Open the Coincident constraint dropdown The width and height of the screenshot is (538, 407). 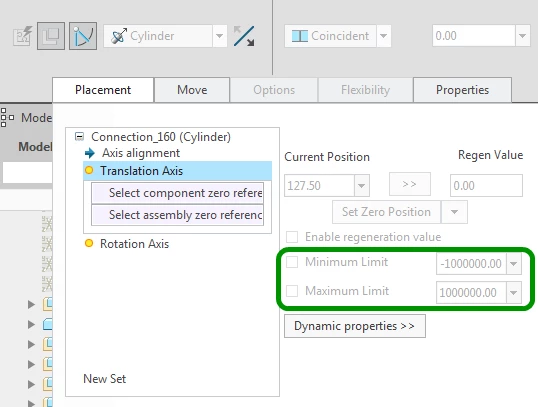pyautogui.click(x=383, y=36)
